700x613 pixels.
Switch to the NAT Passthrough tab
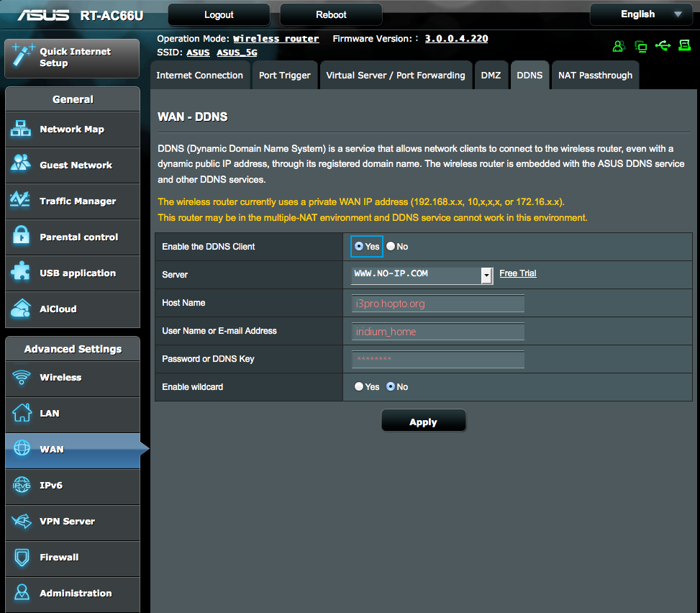[x=595, y=76]
